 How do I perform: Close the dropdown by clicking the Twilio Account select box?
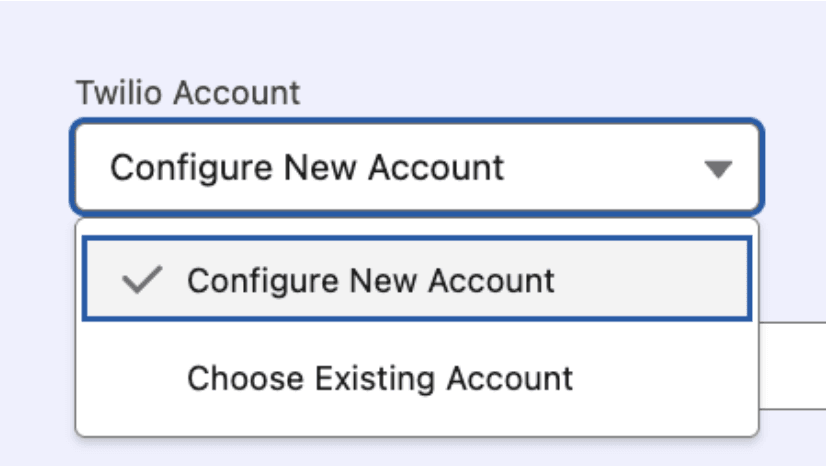point(416,167)
